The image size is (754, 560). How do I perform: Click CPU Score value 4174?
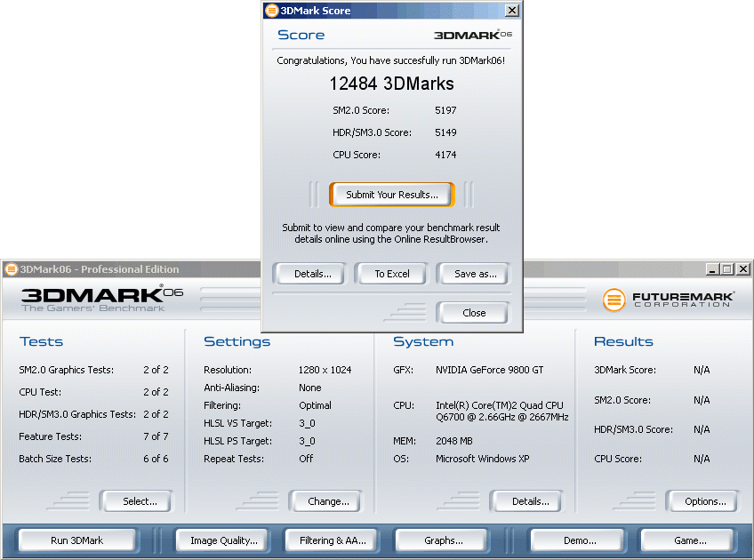point(445,155)
